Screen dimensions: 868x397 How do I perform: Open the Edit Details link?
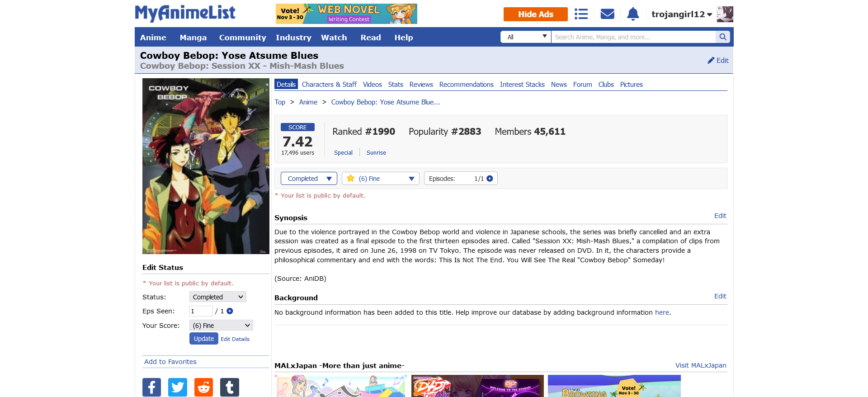coord(235,339)
